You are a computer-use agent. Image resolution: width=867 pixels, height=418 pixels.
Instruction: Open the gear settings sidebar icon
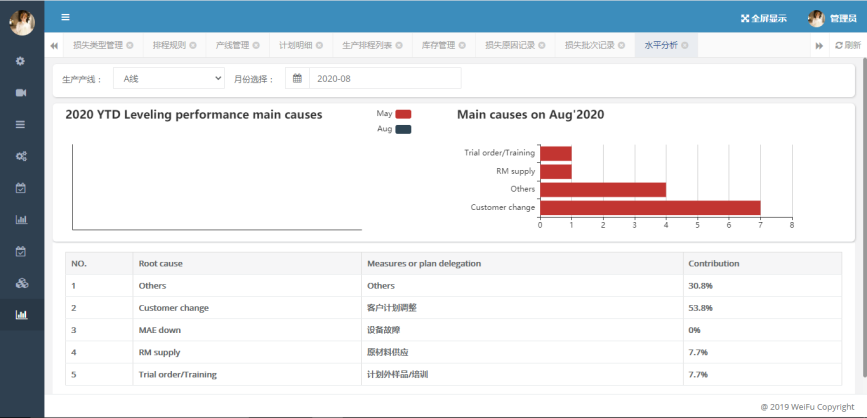point(21,61)
